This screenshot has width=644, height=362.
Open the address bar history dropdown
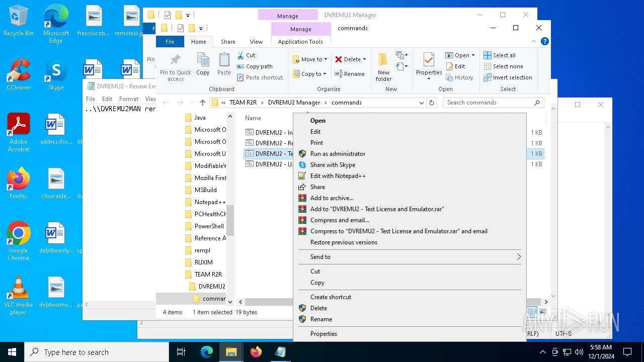(421, 103)
